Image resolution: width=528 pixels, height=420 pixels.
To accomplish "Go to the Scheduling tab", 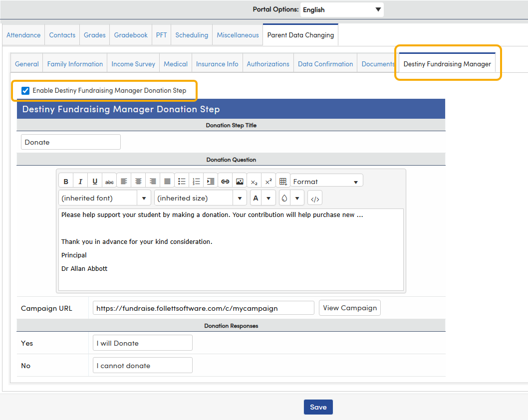I will pyautogui.click(x=192, y=35).
